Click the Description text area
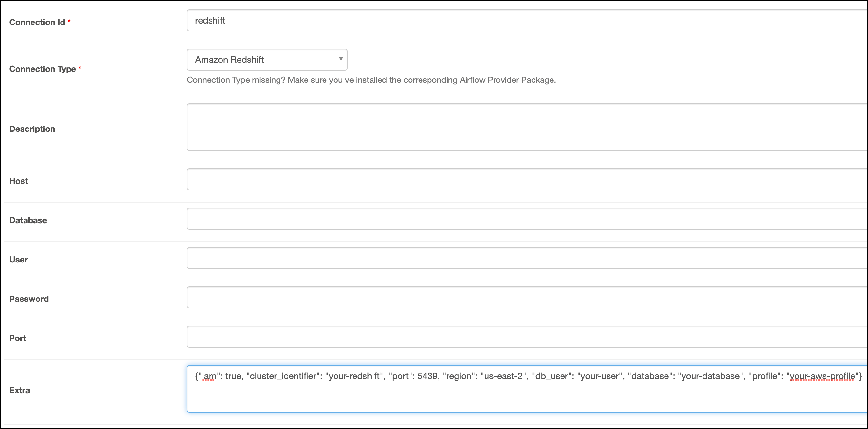The image size is (868, 429). pos(527,128)
